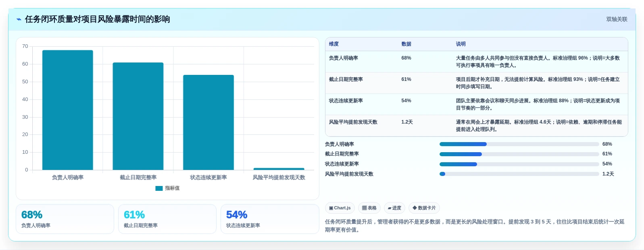Click the panel title 任务闭环质量对项目风险暴露时间的影响
The height and width of the screenshot is (250, 644).
pos(97,19)
